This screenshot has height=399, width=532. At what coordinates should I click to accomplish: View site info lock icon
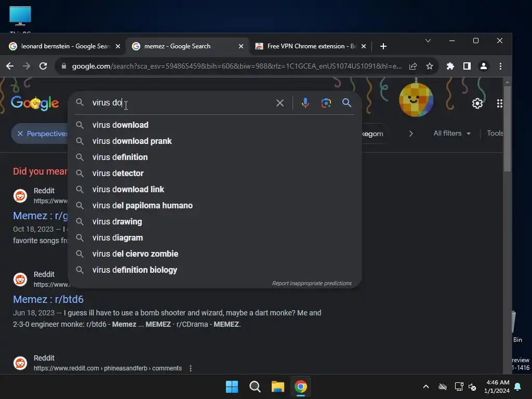64,66
